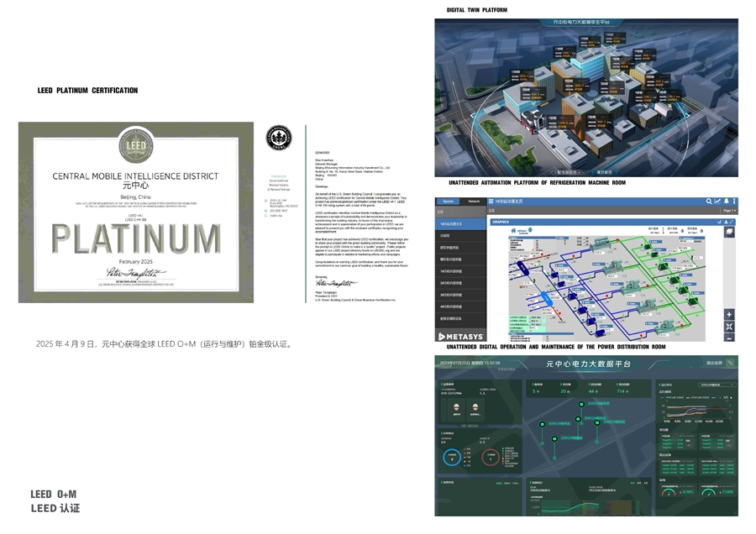Zoom out with the minus button
The image size is (756, 534).
click(x=729, y=338)
